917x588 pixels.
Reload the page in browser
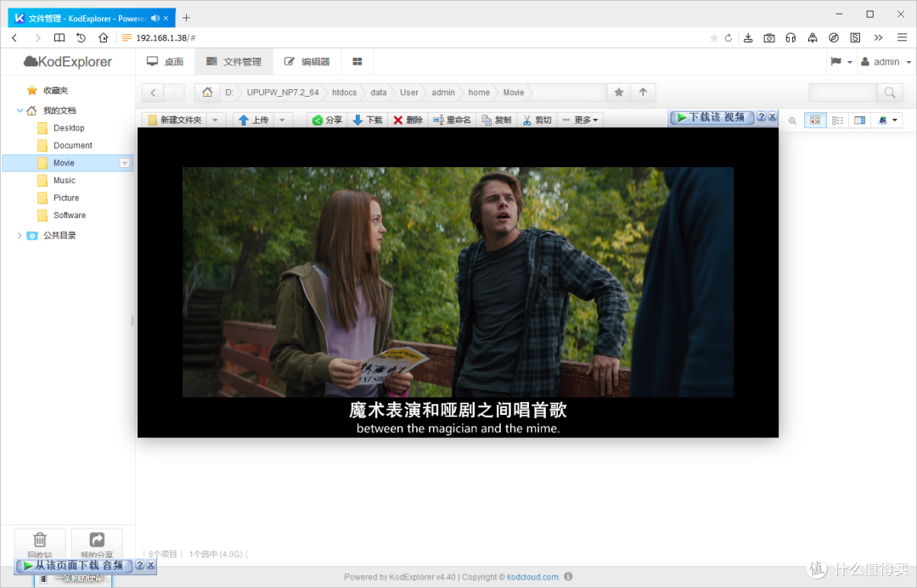click(729, 38)
